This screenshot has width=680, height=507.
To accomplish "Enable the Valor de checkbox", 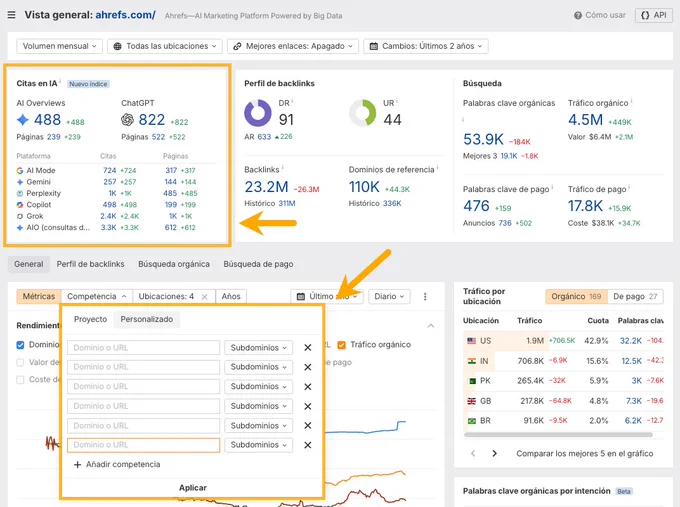I will [20, 363].
